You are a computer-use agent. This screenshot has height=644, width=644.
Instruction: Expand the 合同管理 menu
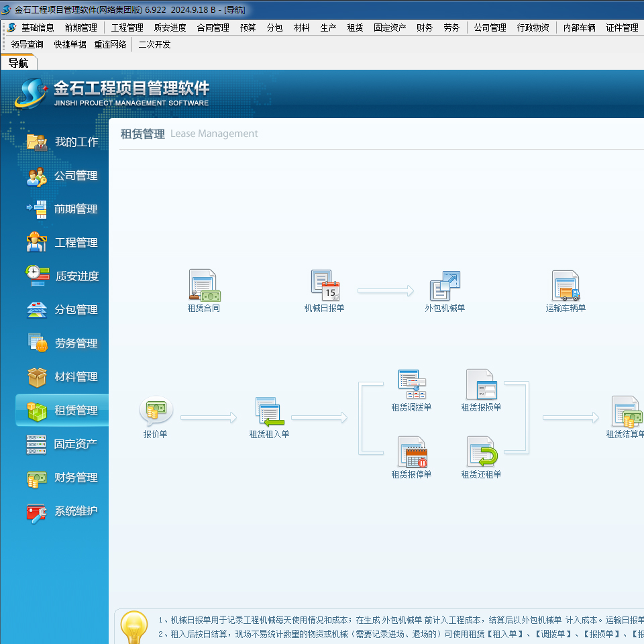coord(213,28)
